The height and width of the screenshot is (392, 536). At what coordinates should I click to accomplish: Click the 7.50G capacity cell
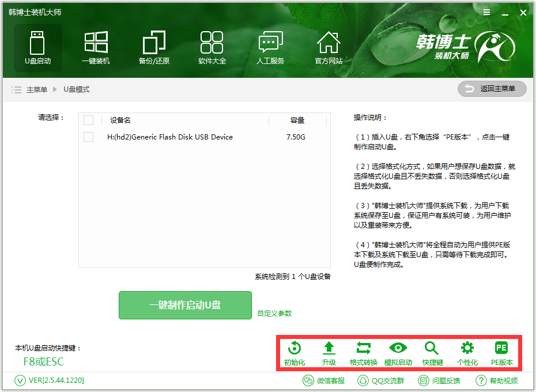click(x=296, y=137)
